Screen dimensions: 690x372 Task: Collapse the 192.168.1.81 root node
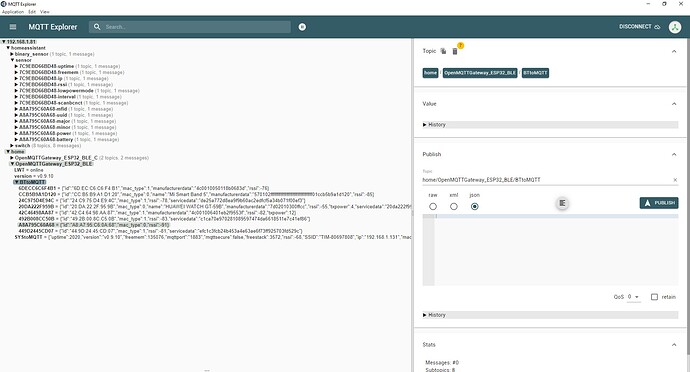pyautogui.click(x=4, y=42)
